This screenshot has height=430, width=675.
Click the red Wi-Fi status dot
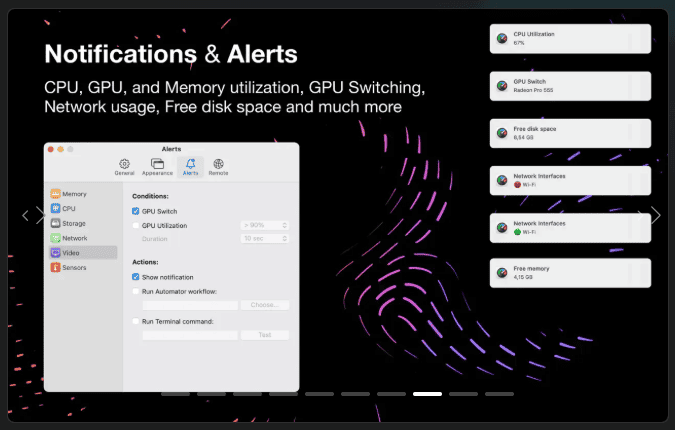(x=517, y=185)
